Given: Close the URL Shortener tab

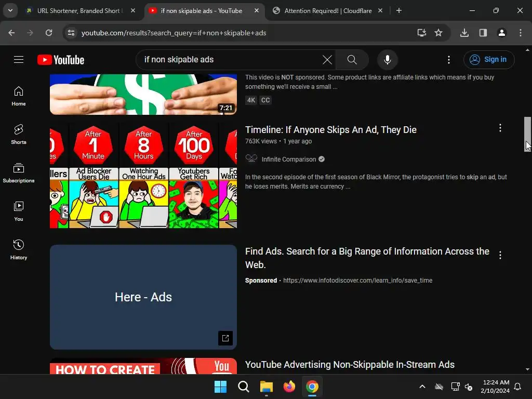Looking at the screenshot, I should [x=133, y=11].
